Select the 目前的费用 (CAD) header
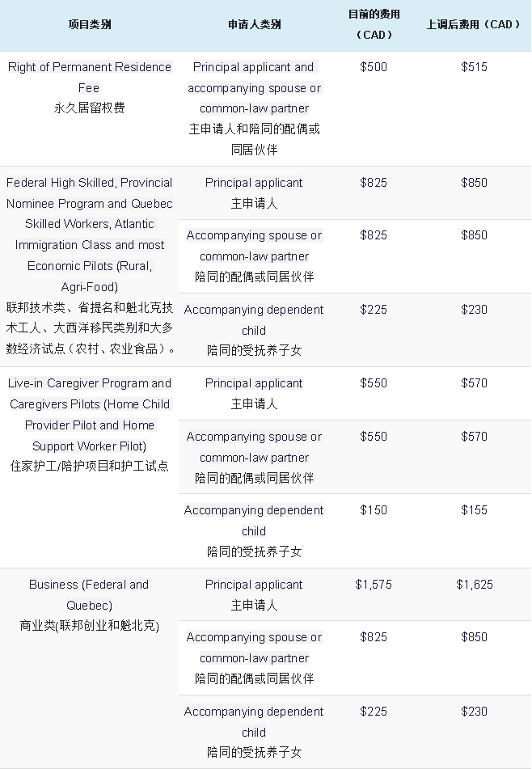Viewport: 532px width, 769px height. 374,24
